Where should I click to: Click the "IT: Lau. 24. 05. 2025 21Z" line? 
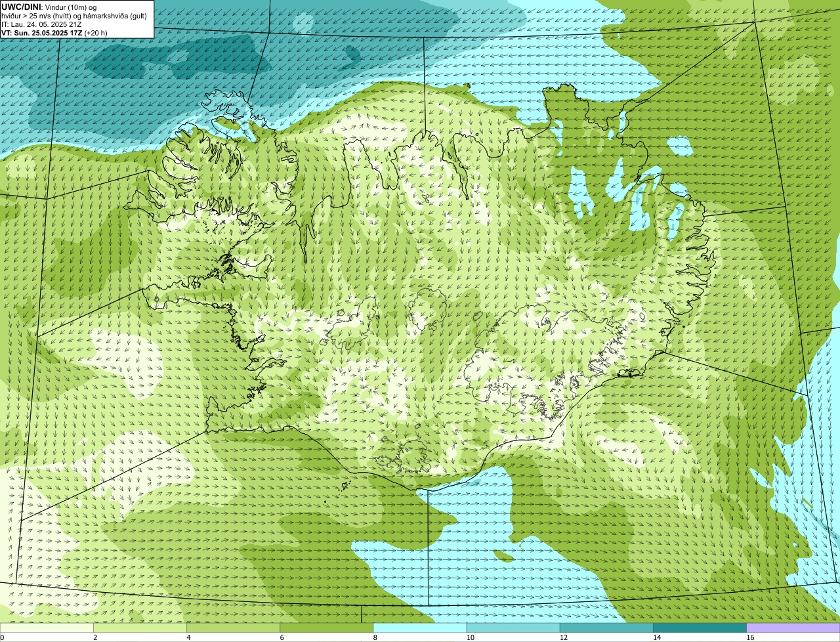(41, 24)
